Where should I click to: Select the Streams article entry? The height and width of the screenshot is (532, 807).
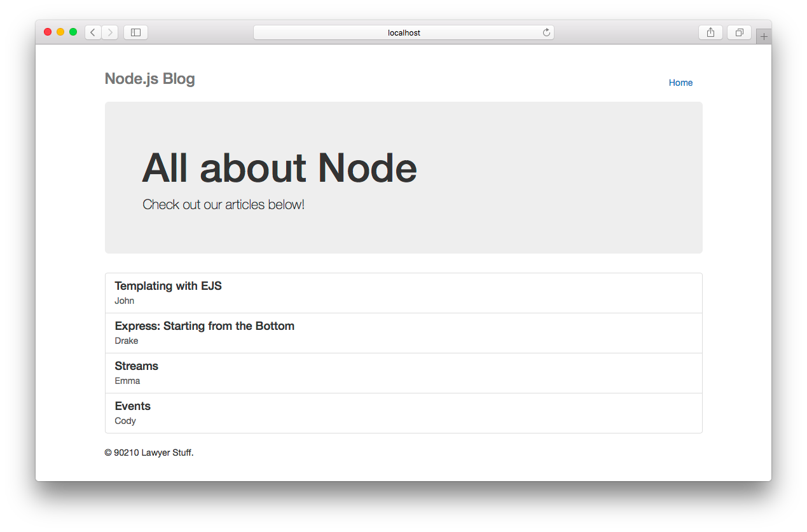pyautogui.click(x=404, y=373)
